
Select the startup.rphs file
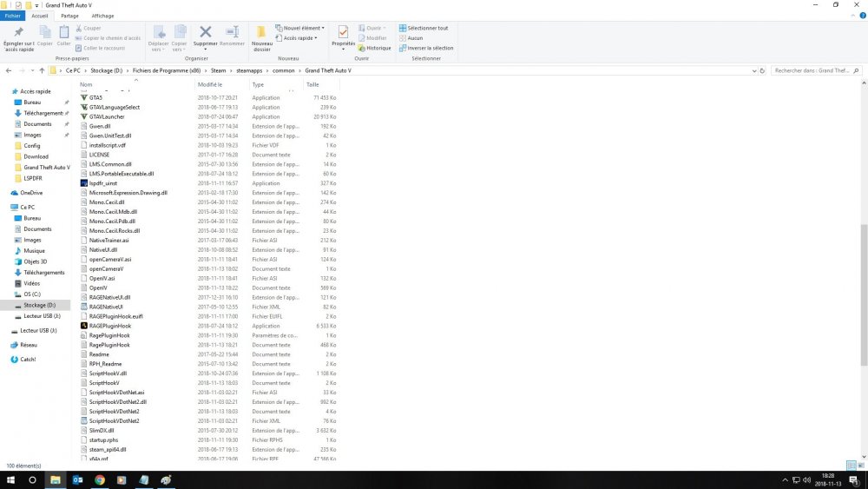[103, 439]
